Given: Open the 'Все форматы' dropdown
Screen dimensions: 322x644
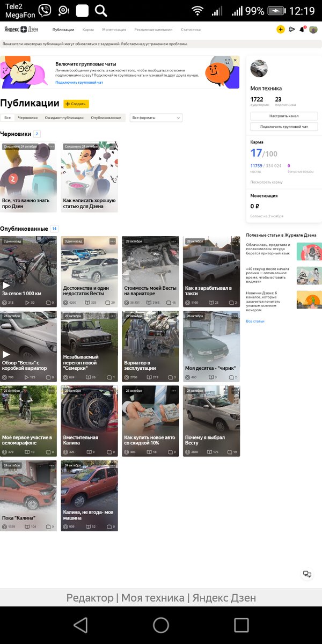Looking at the screenshot, I should tap(156, 118).
